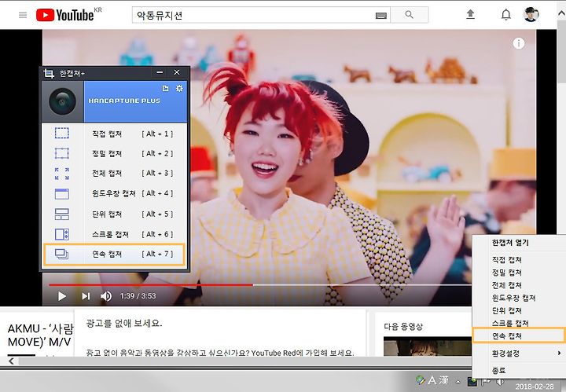Screen dimensions: 566x392
Task: Select 직접 캡처 [Alt+1] in HanCapture panel
Action: (115, 134)
